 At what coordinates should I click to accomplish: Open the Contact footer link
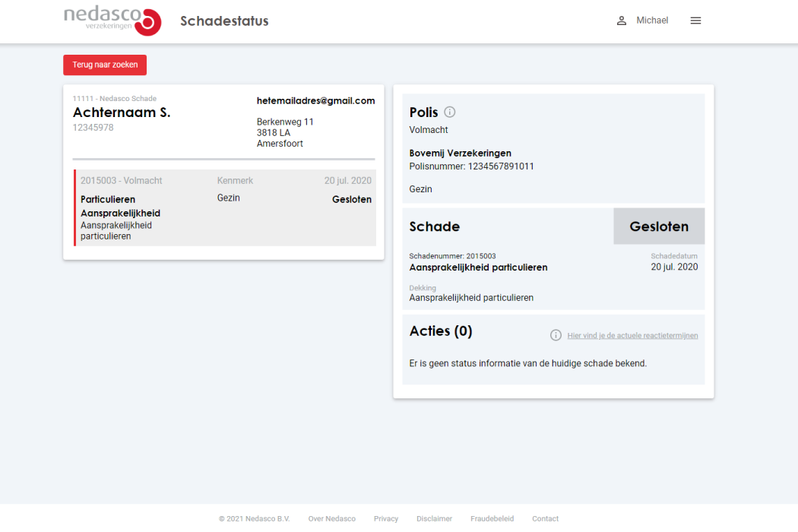coord(545,519)
